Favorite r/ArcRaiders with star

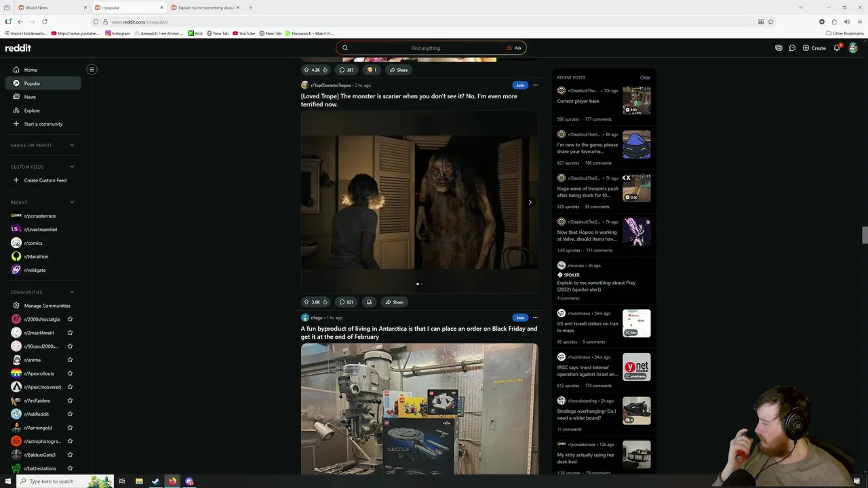click(70, 401)
